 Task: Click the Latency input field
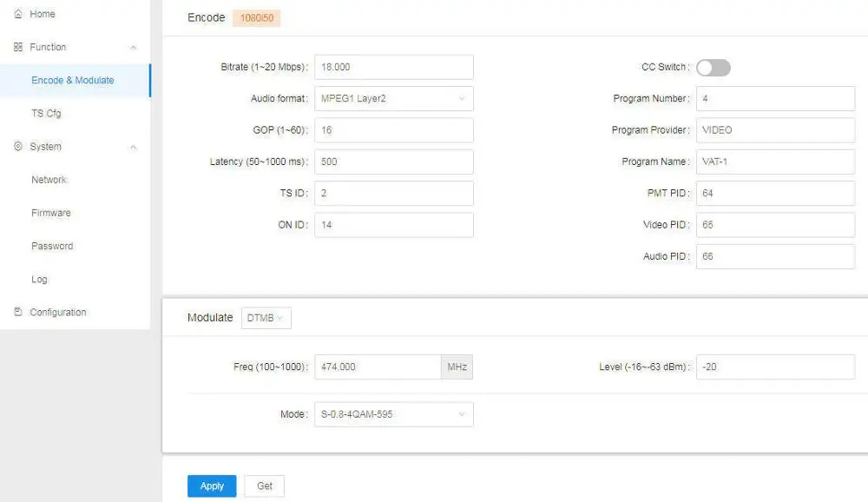(x=393, y=162)
